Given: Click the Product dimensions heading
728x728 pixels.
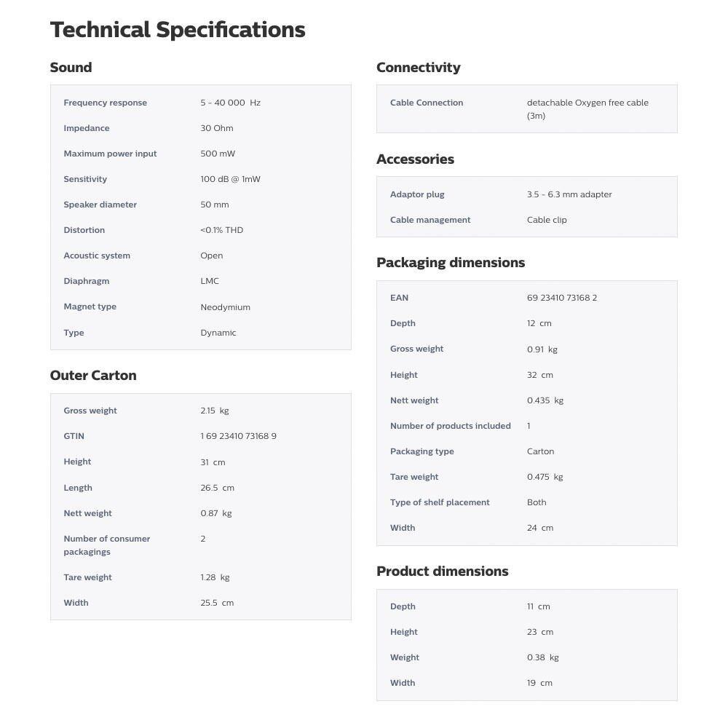Looking at the screenshot, I should coord(443,571).
